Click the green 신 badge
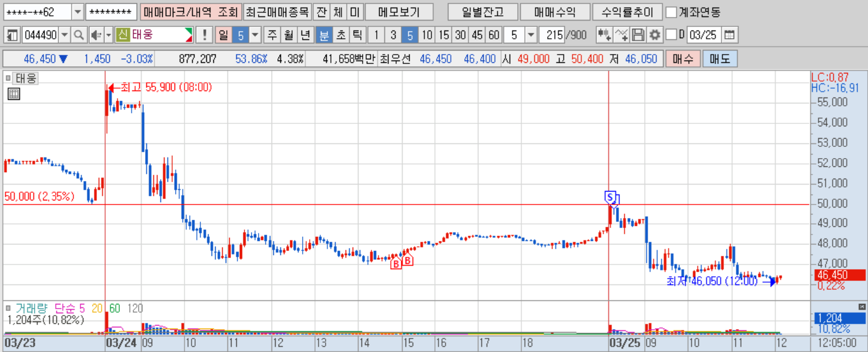Image resolution: width=868 pixels, height=352 pixels. click(x=123, y=35)
